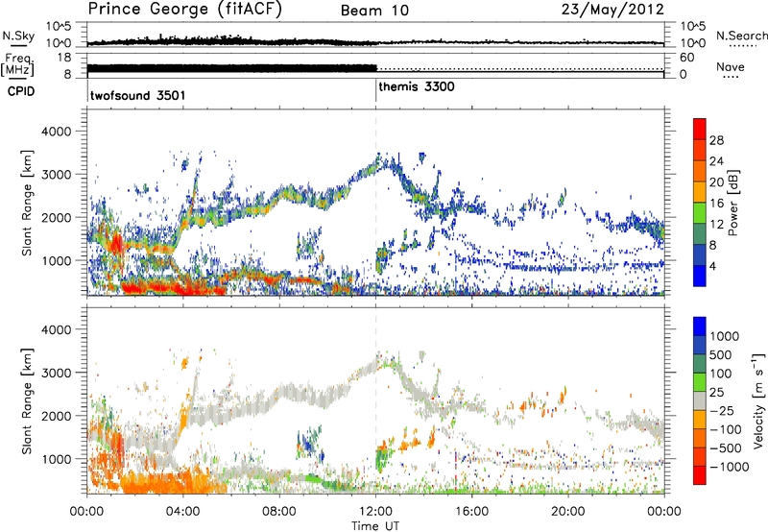Click the noise sky trace in top panel

(x=375, y=42)
